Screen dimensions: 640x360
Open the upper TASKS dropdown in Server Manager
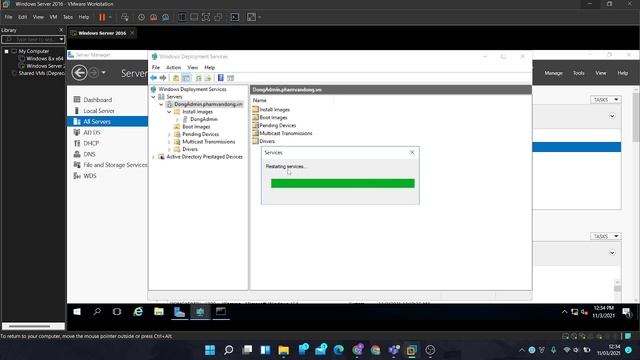pos(605,100)
